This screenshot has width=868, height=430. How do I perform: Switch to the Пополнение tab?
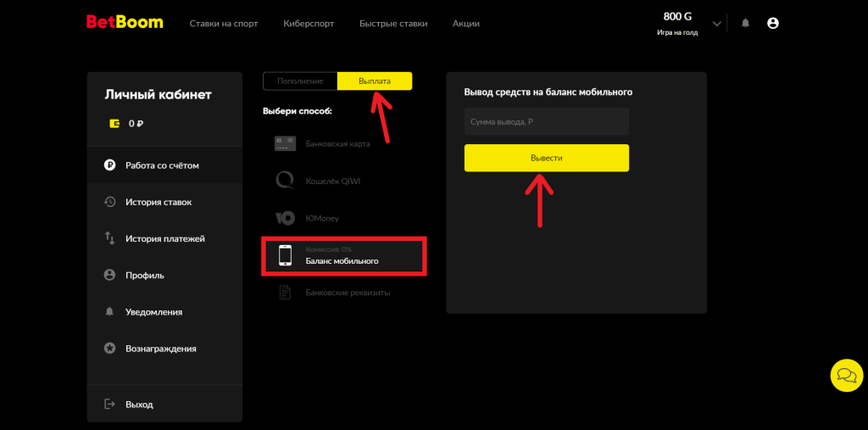[x=300, y=81]
